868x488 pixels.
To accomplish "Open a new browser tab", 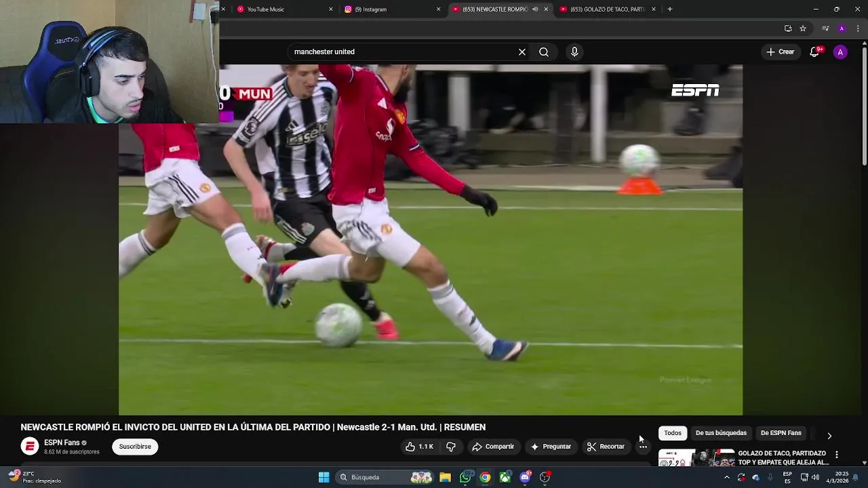I will (670, 9).
